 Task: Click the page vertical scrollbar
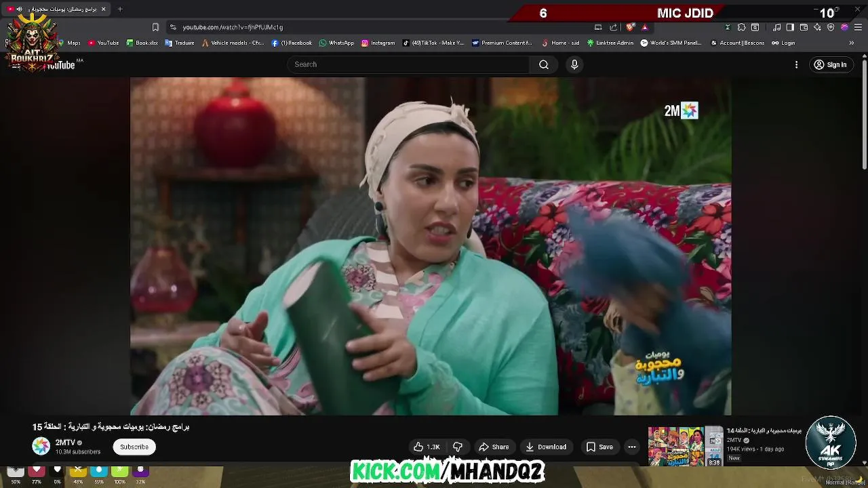pos(863,115)
